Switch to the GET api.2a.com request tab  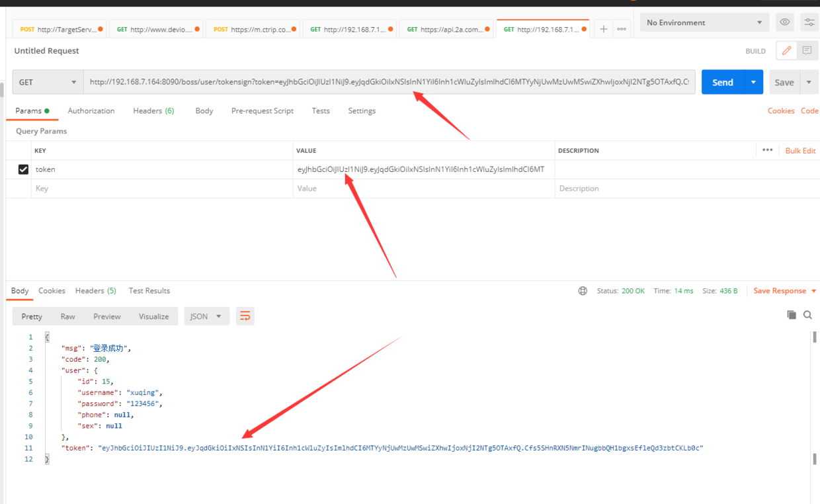[447, 29]
